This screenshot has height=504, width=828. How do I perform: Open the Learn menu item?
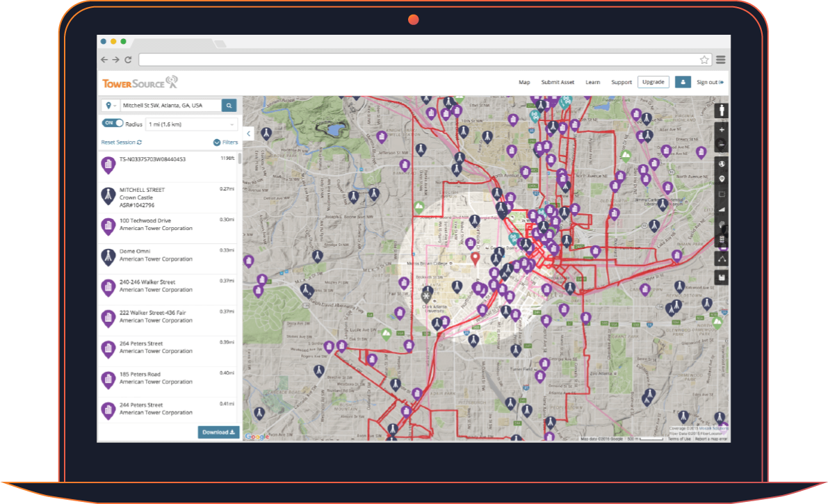592,83
